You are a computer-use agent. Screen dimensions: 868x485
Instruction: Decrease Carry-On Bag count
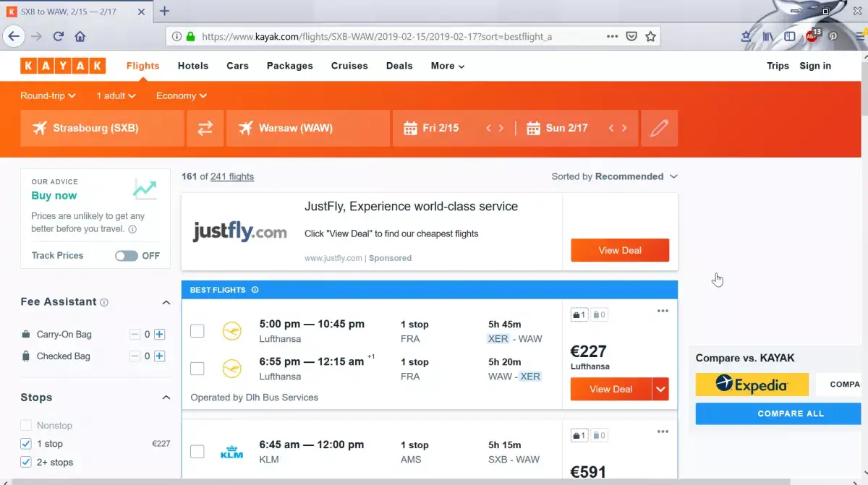(135, 335)
